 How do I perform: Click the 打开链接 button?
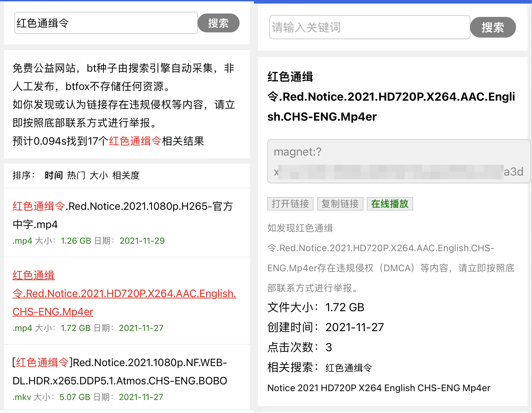pyautogui.click(x=290, y=204)
